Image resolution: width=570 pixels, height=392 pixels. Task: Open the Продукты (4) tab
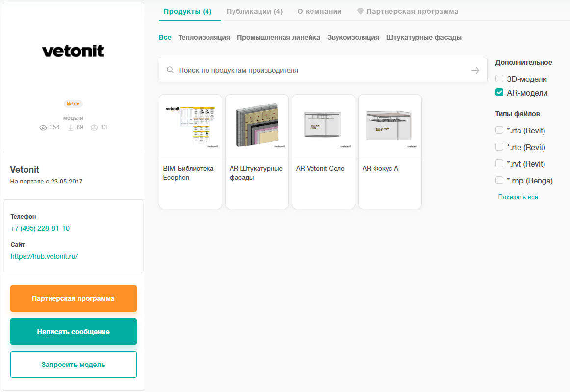click(187, 11)
